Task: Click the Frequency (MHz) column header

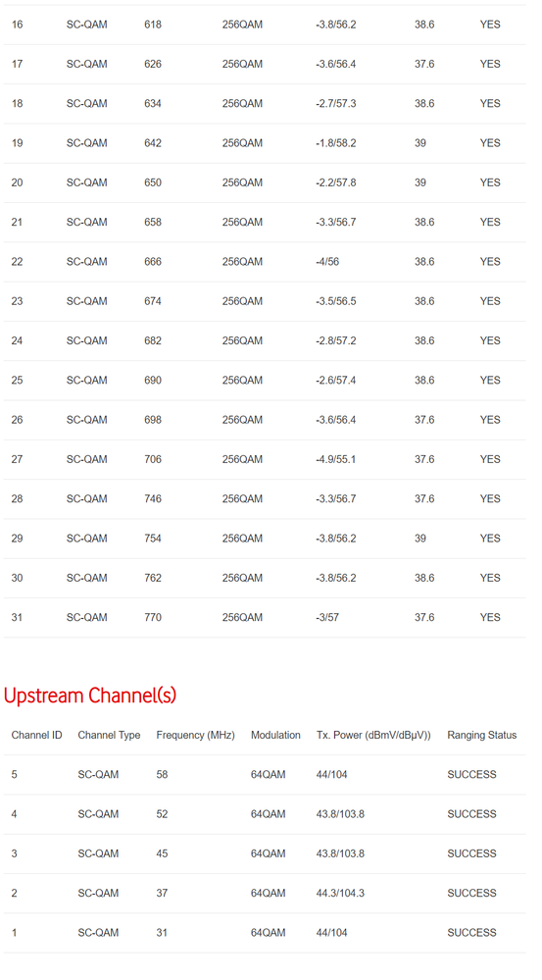Action: [x=195, y=735]
